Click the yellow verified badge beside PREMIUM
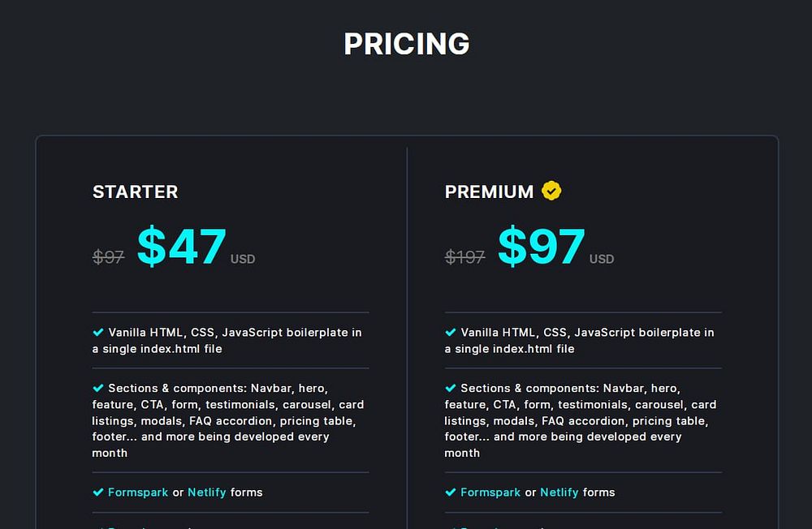Screen dimensions: 812x529 point(551,191)
